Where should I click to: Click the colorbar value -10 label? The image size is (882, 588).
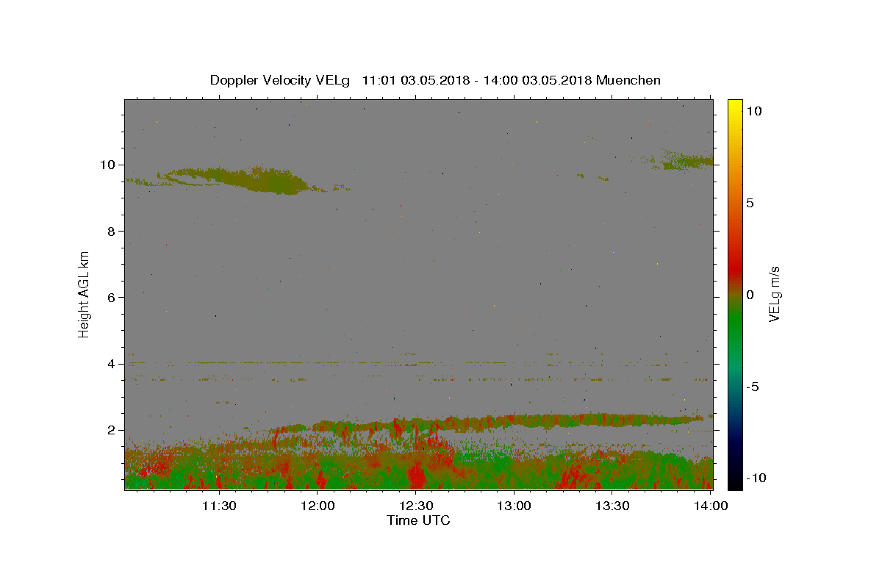tap(755, 478)
